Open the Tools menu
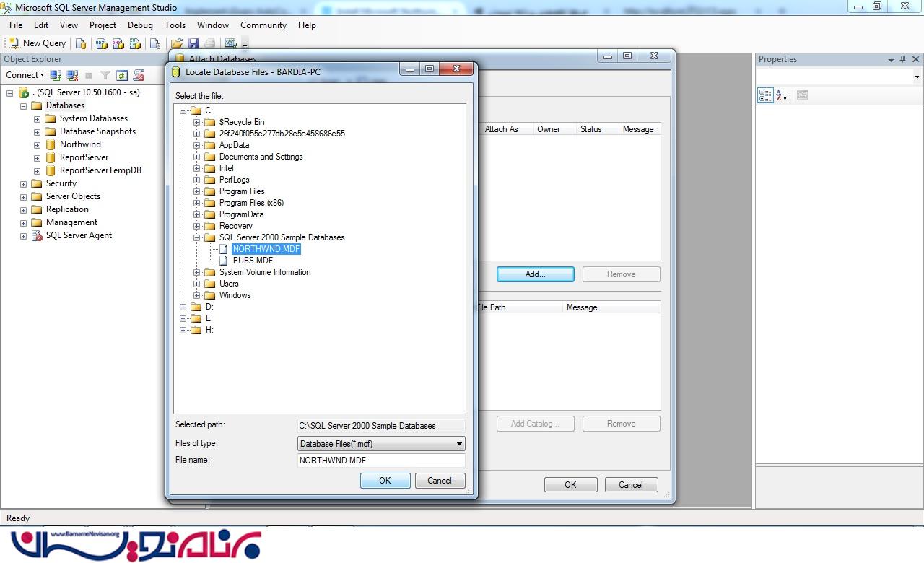The width and height of the screenshot is (924, 563). tap(175, 25)
